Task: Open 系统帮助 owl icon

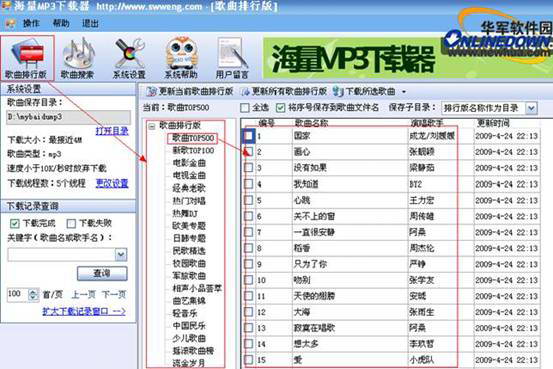Action: pos(181,59)
